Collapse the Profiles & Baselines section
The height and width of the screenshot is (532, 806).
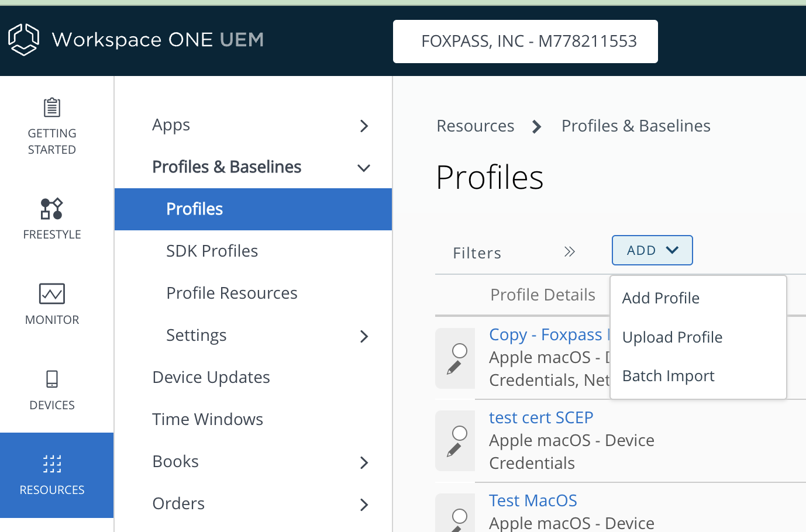tap(364, 168)
